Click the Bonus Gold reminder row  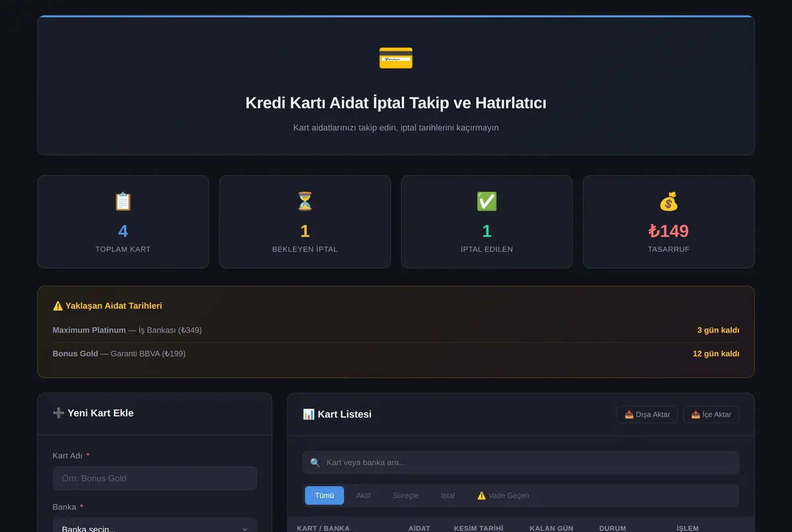(396, 354)
